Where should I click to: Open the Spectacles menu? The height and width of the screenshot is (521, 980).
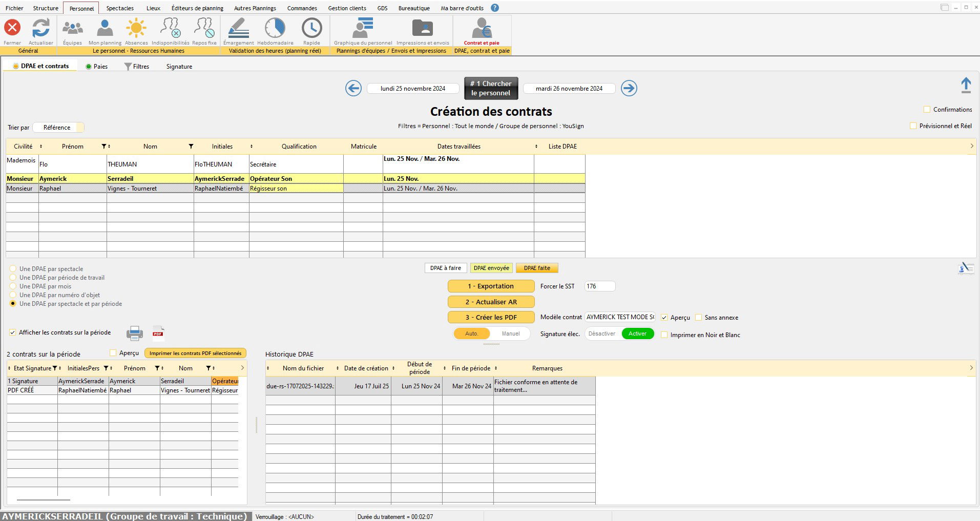pos(120,8)
